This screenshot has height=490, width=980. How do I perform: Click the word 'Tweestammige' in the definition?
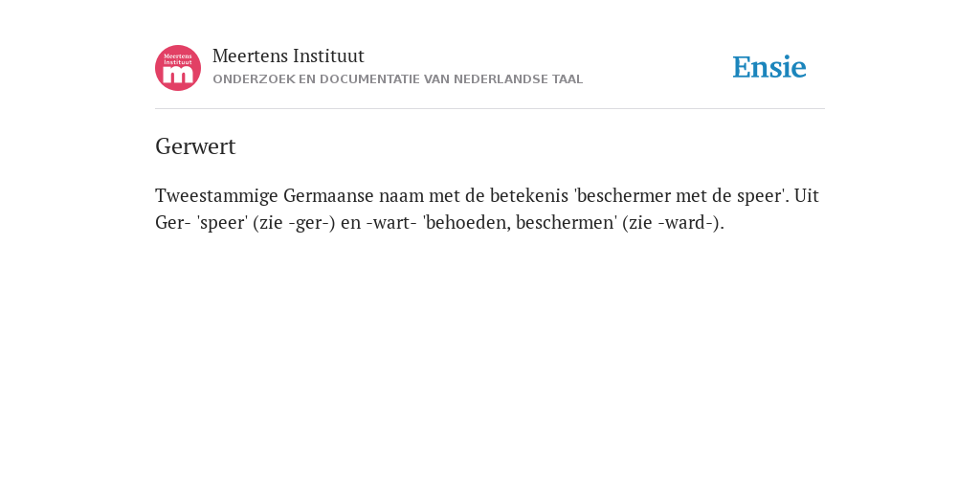(x=216, y=196)
